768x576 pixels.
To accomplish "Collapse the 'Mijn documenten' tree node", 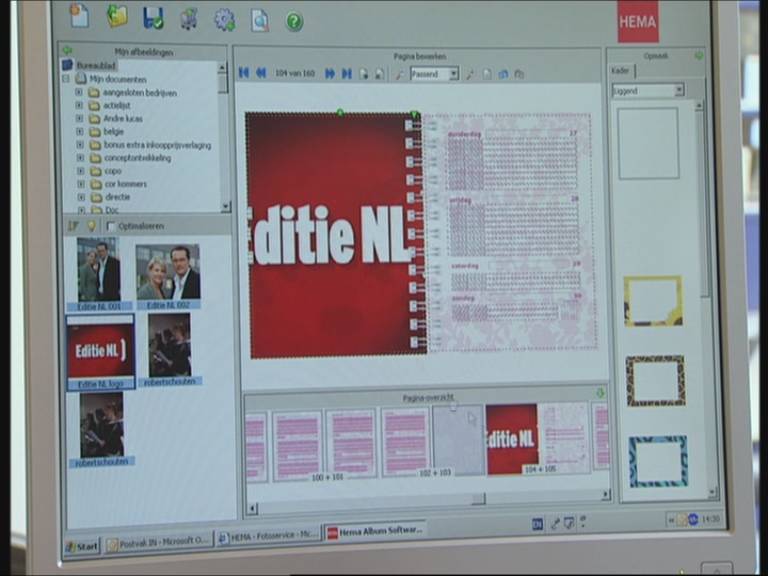I will pos(66,79).
